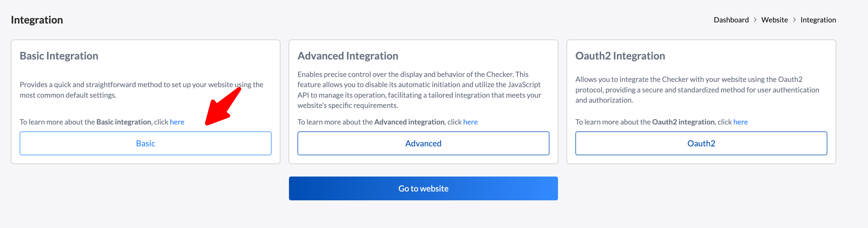Select the Basic integration button

pyautogui.click(x=146, y=143)
